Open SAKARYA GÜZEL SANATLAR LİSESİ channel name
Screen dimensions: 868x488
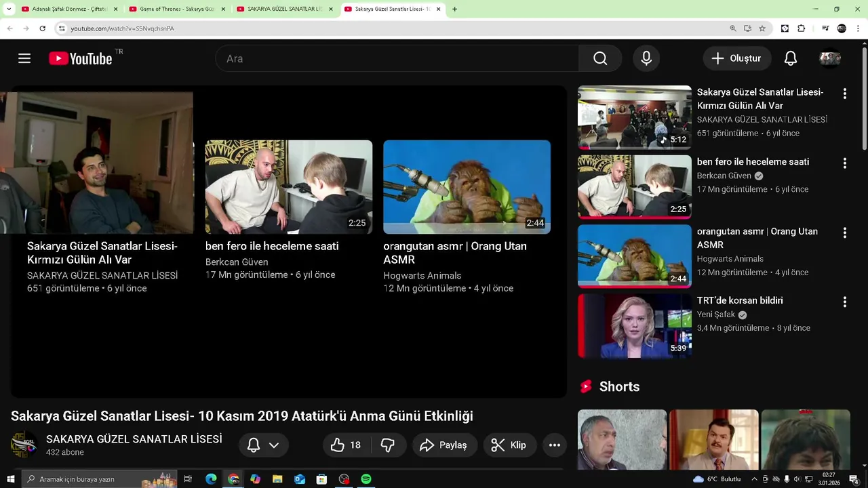pos(134,439)
